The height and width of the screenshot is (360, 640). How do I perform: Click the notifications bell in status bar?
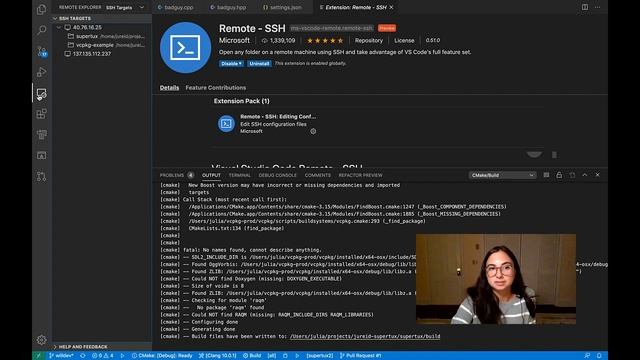(x=599, y=356)
